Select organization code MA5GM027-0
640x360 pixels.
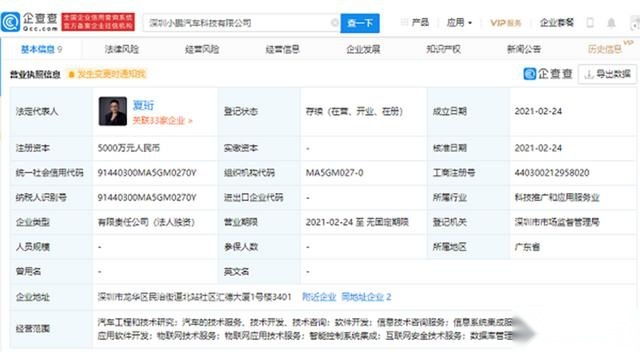tap(334, 173)
